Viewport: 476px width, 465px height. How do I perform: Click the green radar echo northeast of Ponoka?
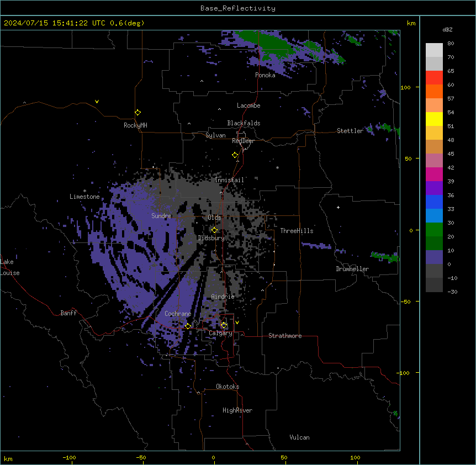pos(267,44)
